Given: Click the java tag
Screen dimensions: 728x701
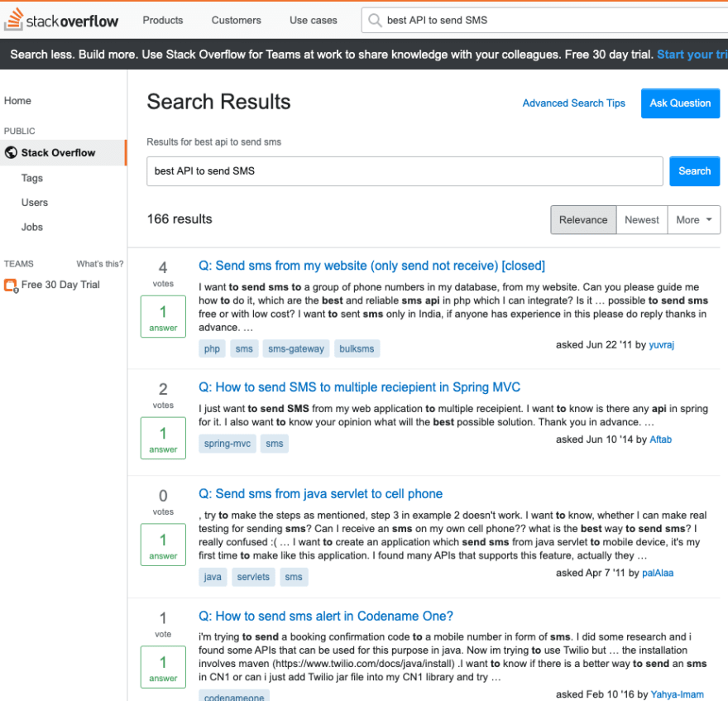Looking at the screenshot, I should [x=213, y=577].
